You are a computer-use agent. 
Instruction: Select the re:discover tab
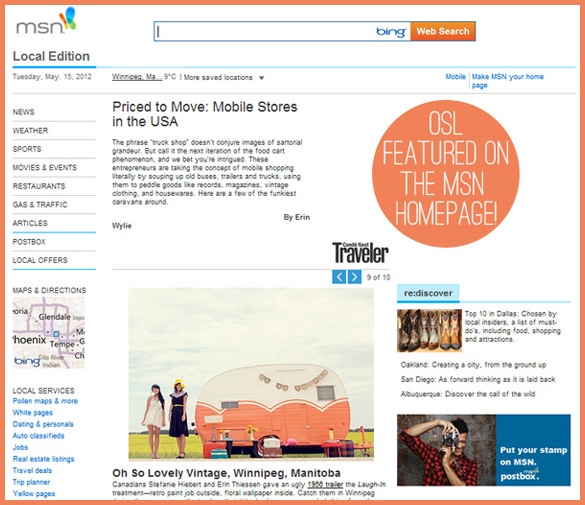click(x=428, y=293)
